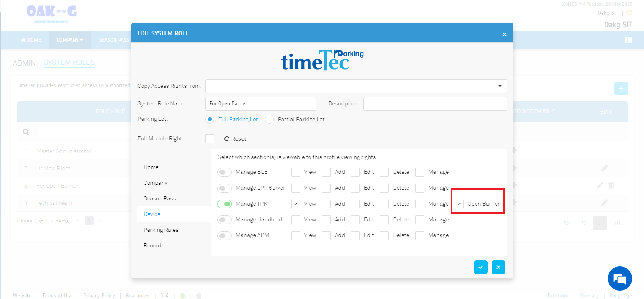Click the OAK-G logo

[x=51, y=14]
